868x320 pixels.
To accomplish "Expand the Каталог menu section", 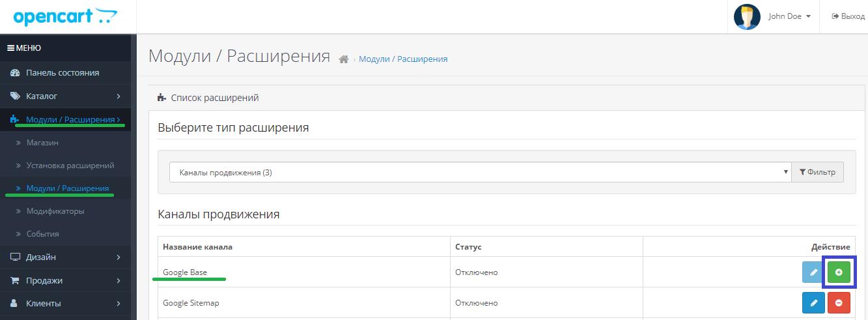I will [65, 96].
